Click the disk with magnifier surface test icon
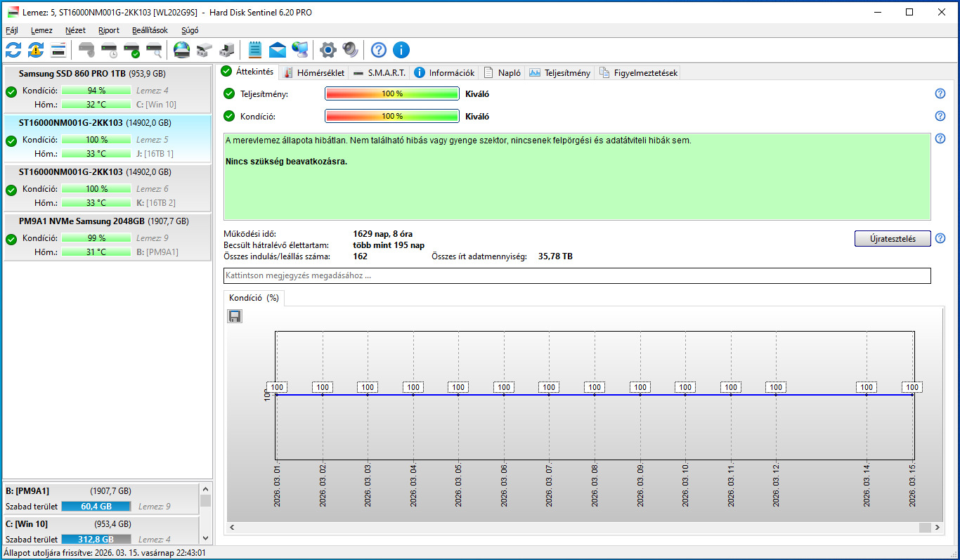 pyautogui.click(x=154, y=50)
